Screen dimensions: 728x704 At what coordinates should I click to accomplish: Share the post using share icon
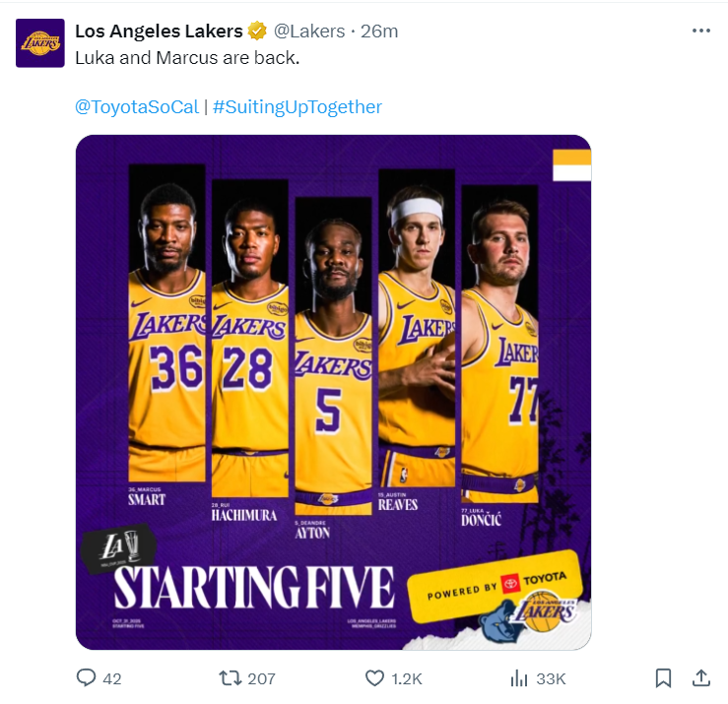point(701,677)
